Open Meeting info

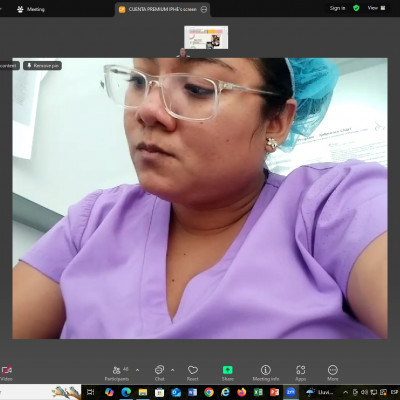(x=266, y=373)
